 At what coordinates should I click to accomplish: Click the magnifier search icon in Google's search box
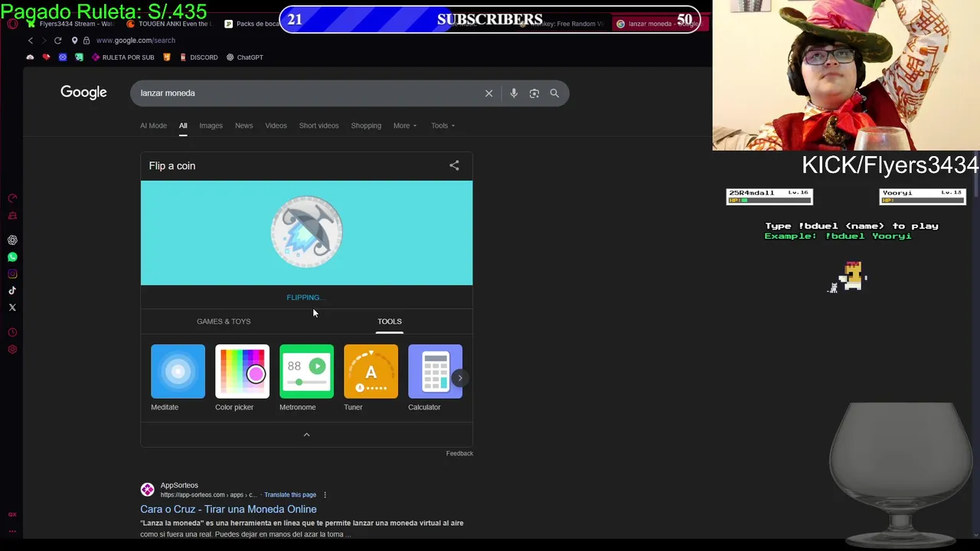coord(554,93)
